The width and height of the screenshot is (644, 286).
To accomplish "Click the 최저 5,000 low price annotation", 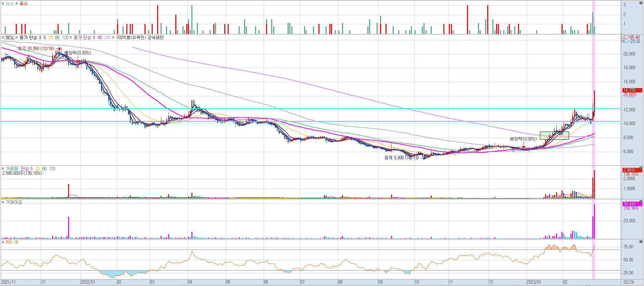I will (x=401, y=158).
